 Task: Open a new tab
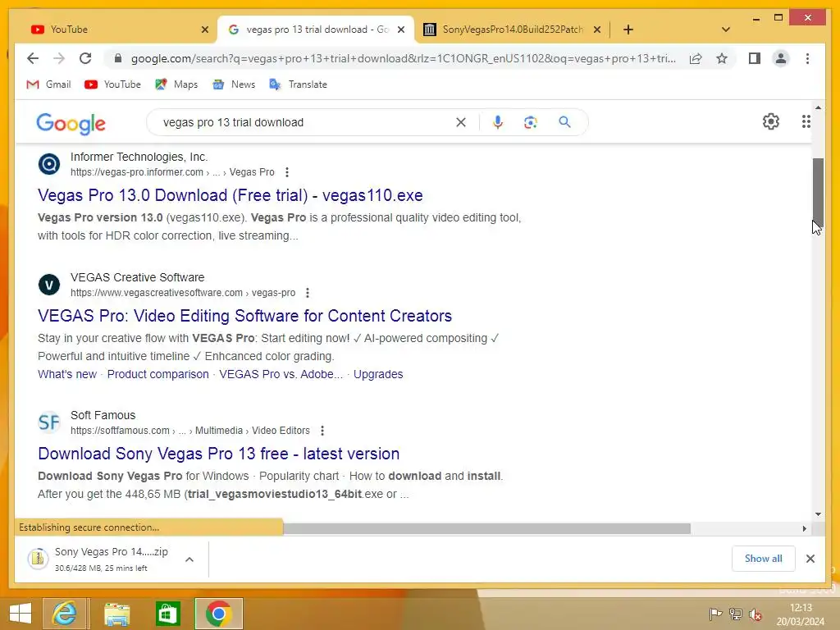[628, 30]
